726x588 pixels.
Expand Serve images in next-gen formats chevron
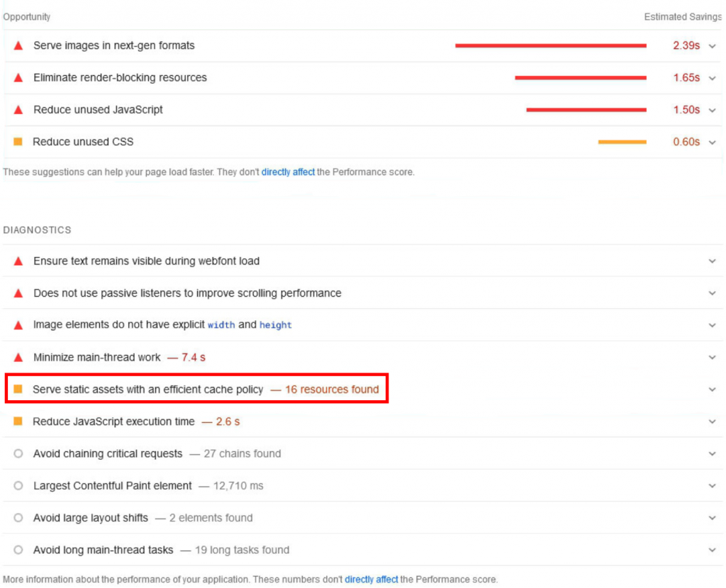pyautogui.click(x=713, y=46)
